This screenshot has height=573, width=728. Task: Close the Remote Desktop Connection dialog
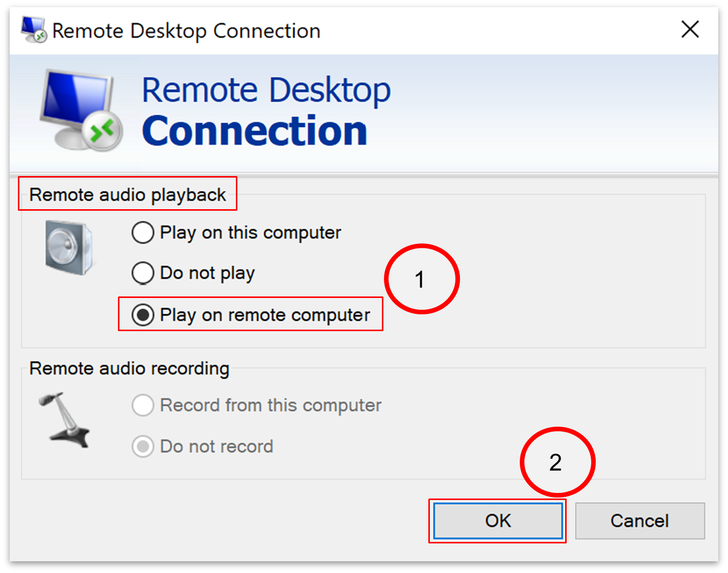(x=690, y=30)
